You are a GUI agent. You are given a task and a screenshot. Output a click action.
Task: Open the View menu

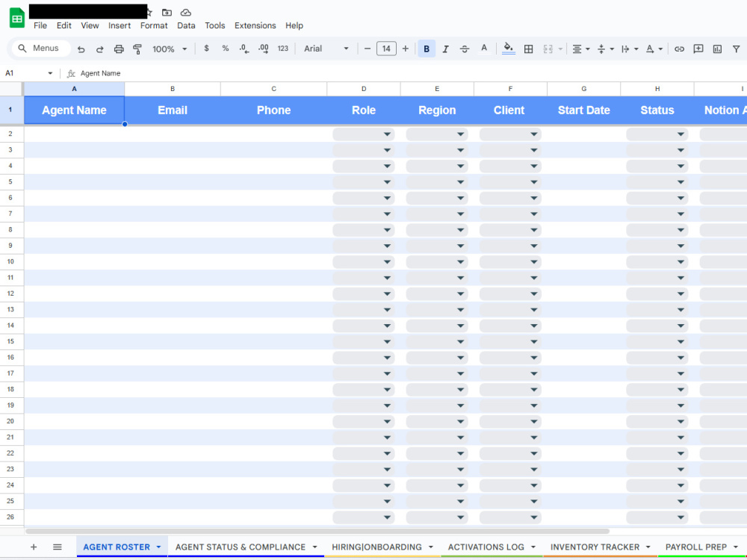pos(90,25)
